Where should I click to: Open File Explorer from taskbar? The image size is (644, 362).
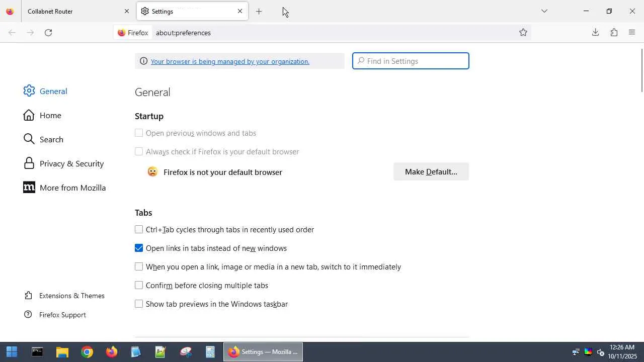point(62,352)
